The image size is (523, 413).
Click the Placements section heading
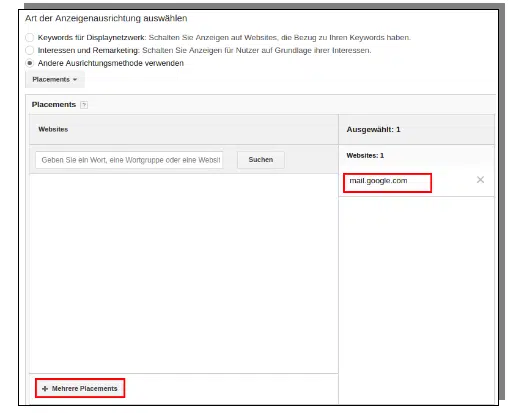point(54,105)
